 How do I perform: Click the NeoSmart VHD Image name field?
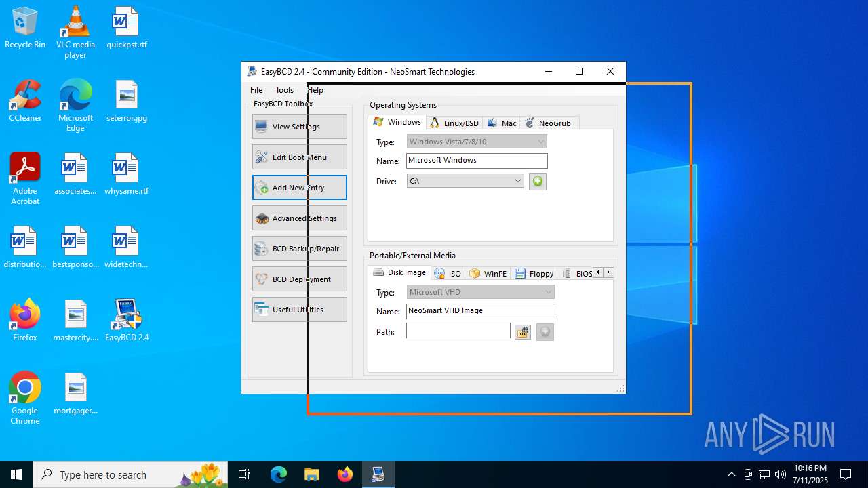click(481, 311)
